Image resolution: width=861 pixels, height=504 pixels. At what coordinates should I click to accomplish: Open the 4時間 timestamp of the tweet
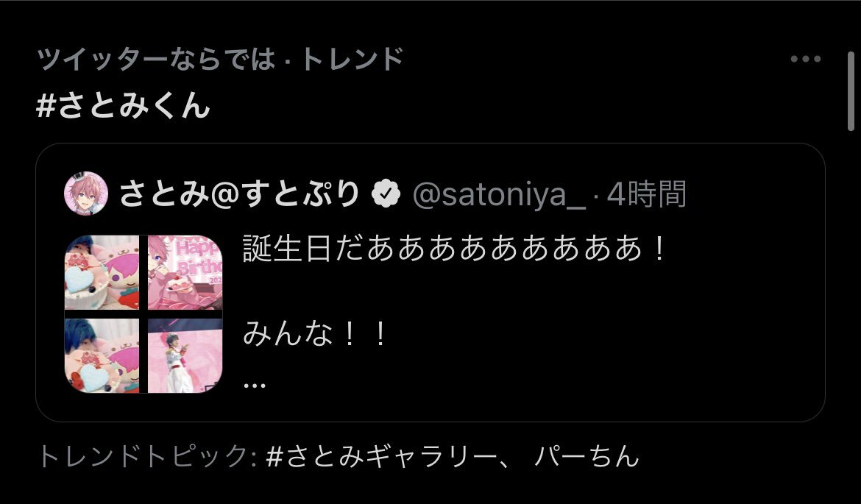(x=646, y=194)
